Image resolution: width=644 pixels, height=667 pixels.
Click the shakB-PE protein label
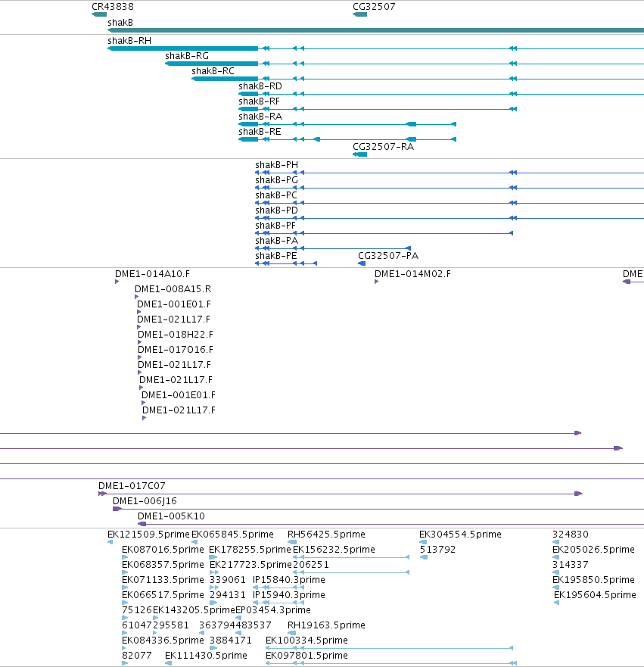276,256
